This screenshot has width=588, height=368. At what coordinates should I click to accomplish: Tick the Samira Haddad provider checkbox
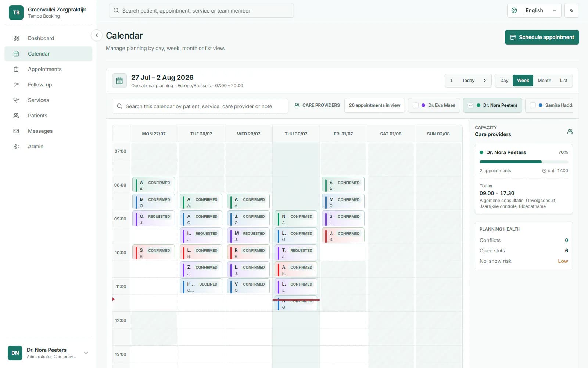(x=533, y=105)
